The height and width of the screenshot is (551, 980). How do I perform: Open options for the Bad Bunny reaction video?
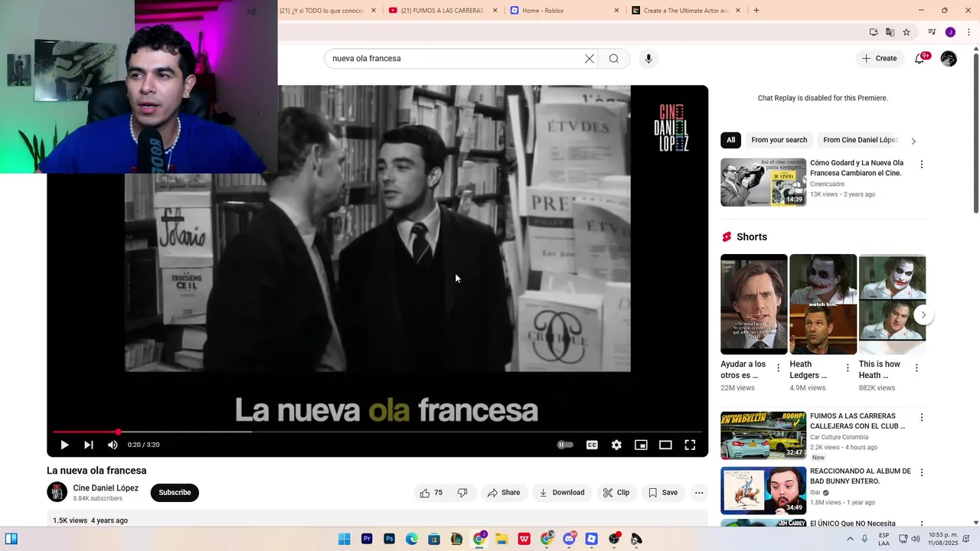coord(921,473)
